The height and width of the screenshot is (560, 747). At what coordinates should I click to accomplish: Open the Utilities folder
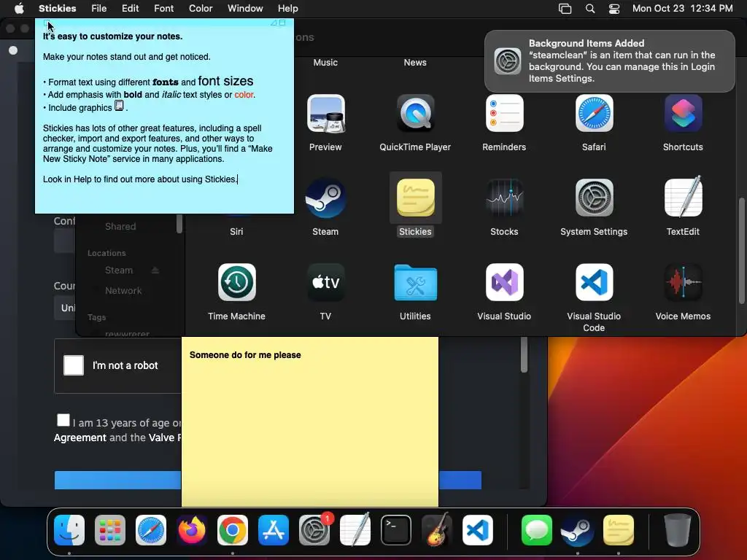pyautogui.click(x=415, y=282)
